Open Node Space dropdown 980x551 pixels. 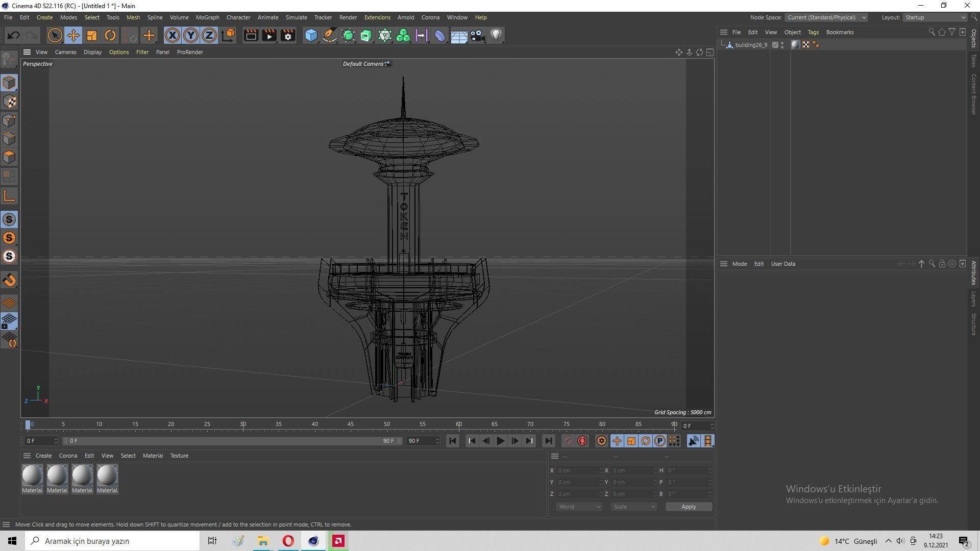pyautogui.click(x=826, y=17)
